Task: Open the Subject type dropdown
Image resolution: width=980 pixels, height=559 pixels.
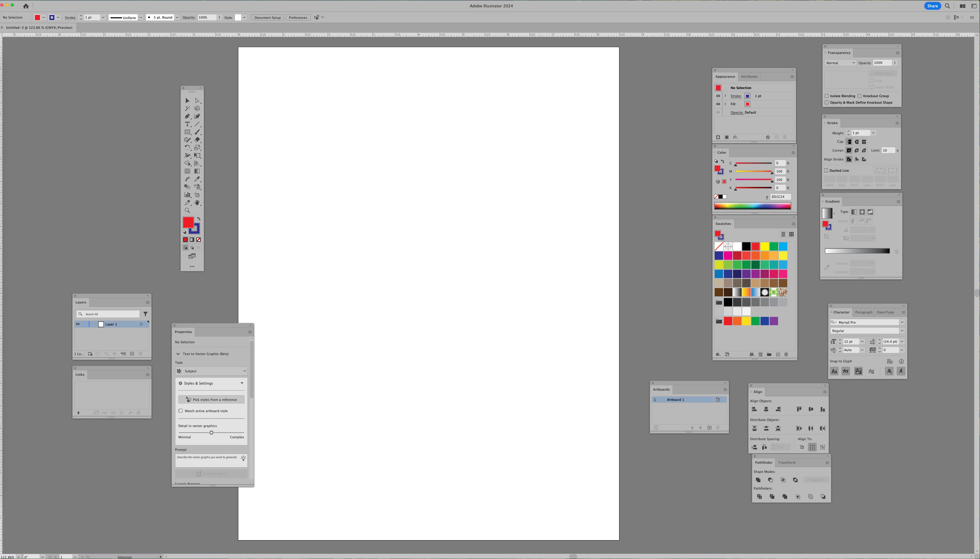Action: (x=211, y=371)
